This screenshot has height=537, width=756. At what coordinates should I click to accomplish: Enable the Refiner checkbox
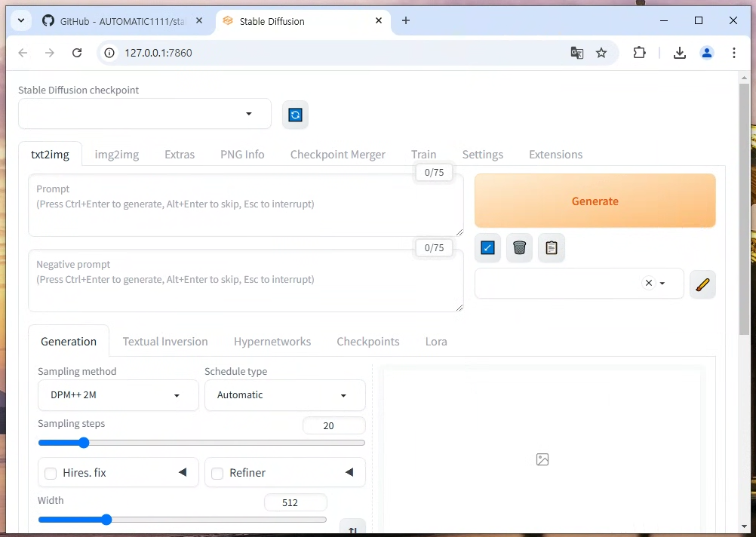(x=217, y=474)
